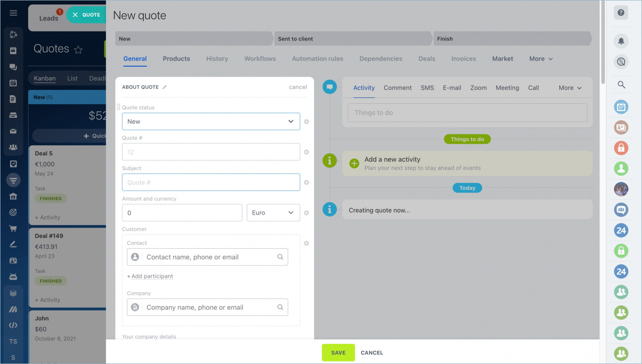642x364 pixels.
Task: Click the chat bubble timeline icon
Action: (330, 87)
